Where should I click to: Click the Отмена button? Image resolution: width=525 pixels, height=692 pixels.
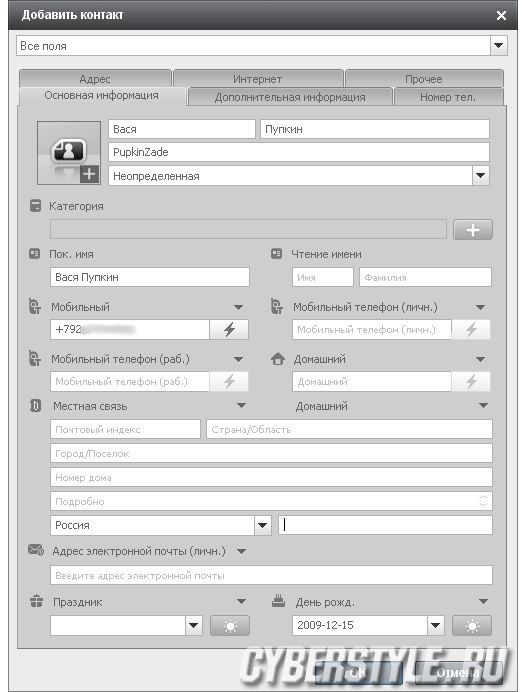458,673
